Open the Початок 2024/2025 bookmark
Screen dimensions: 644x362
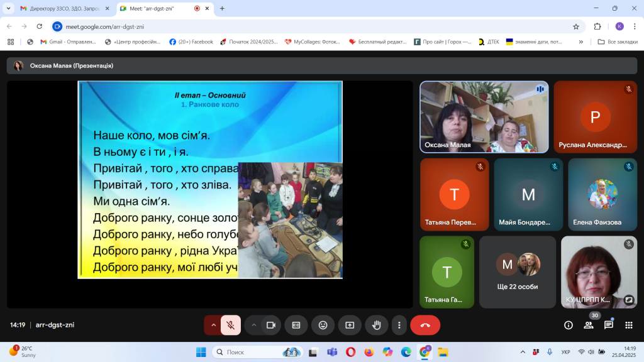(x=249, y=42)
